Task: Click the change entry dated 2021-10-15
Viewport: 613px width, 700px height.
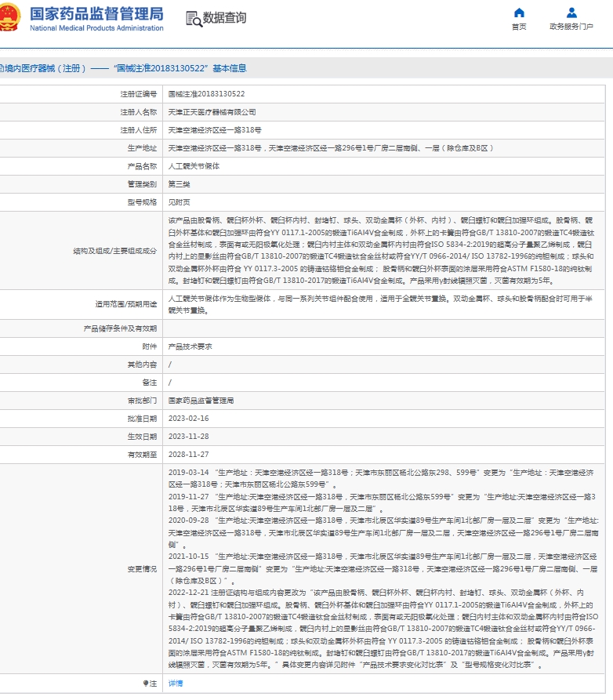Action: pos(383,569)
